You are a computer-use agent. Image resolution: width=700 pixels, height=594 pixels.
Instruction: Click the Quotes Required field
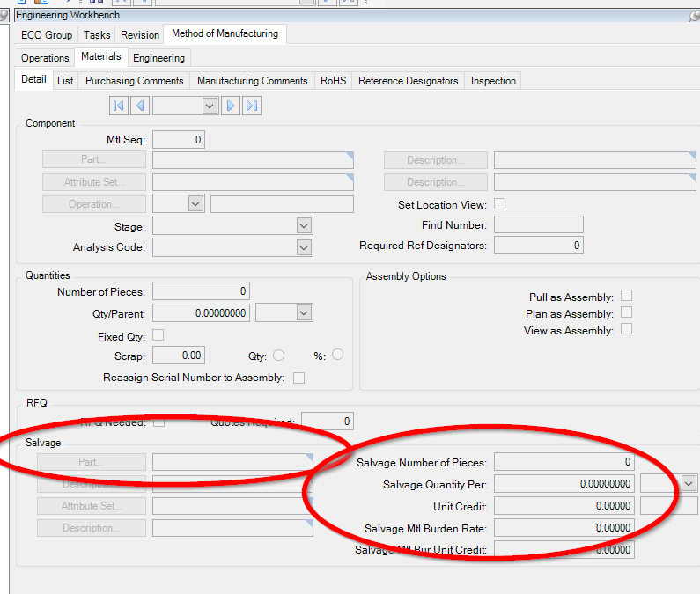click(328, 422)
